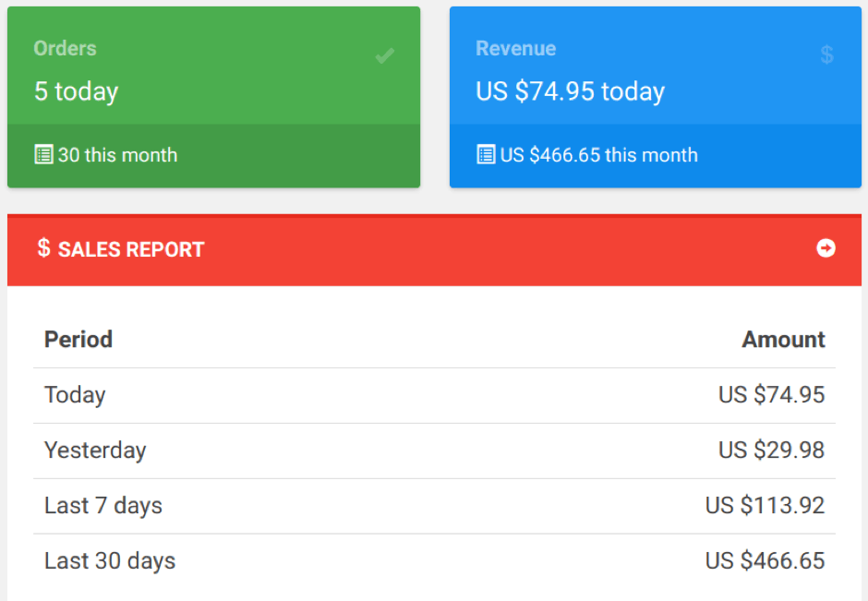The width and height of the screenshot is (868, 601).
Task: Click the 'Period' column header
Action: point(78,340)
